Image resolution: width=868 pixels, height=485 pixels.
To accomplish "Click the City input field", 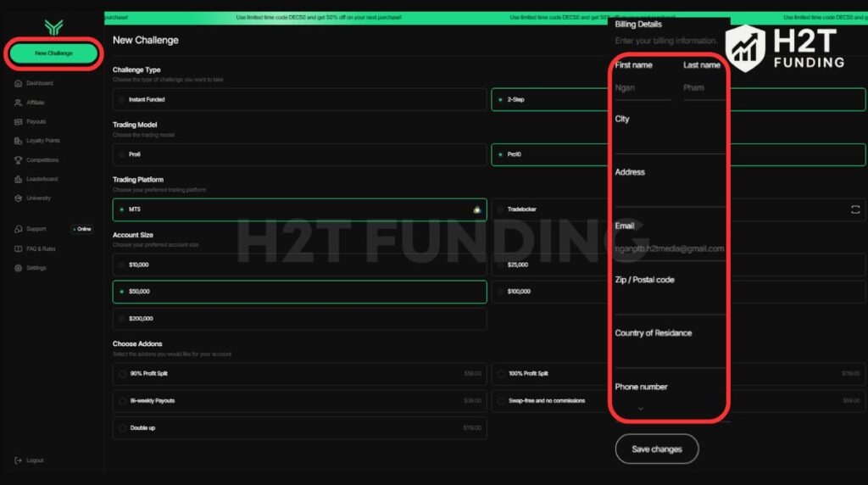I will (x=670, y=141).
